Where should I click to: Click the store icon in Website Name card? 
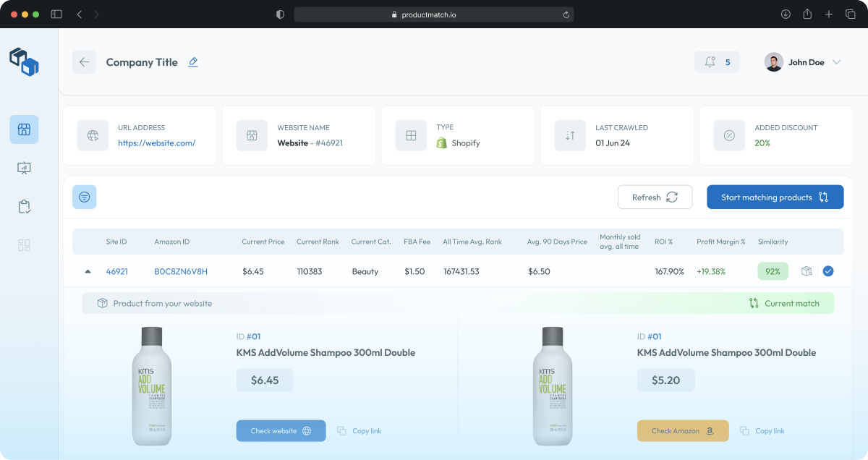tap(252, 135)
